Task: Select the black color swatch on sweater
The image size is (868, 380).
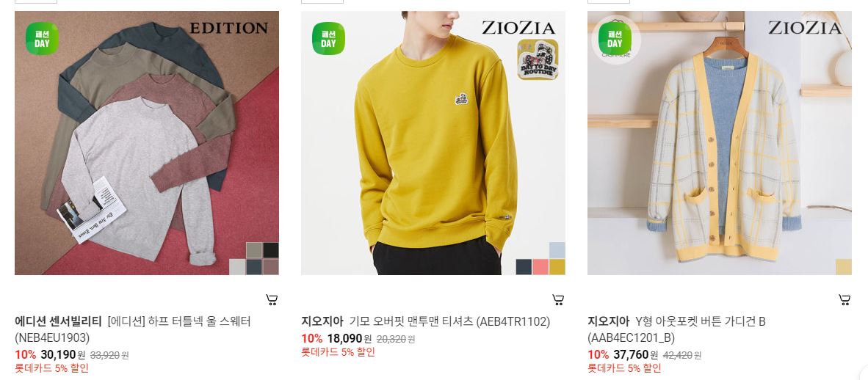Action: [x=271, y=250]
